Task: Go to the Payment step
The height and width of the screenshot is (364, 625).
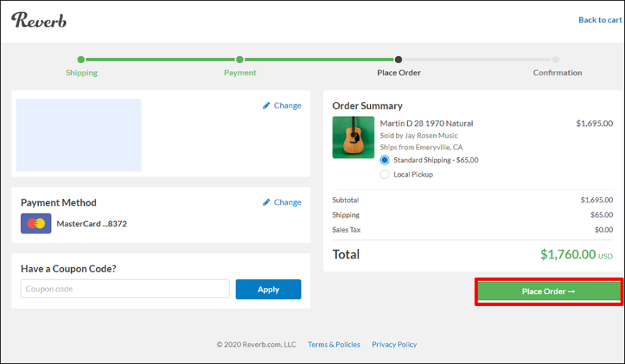Action: tap(240, 73)
